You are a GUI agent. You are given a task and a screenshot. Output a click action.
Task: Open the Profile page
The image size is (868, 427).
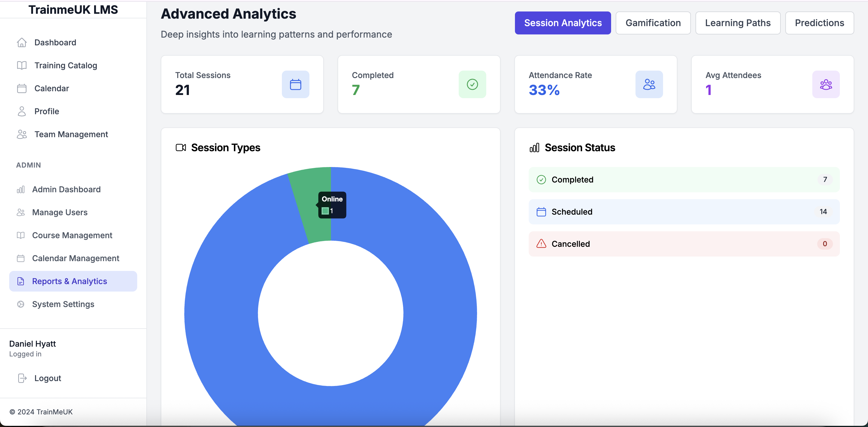[x=73, y=111]
